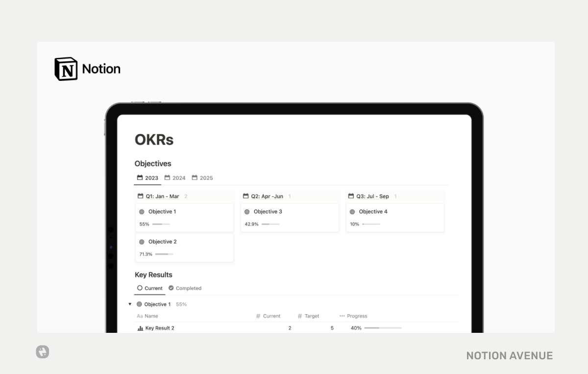Click the Current value 2 in Key Result 2 row
The width and height of the screenshot is (588, 374).
290,328
